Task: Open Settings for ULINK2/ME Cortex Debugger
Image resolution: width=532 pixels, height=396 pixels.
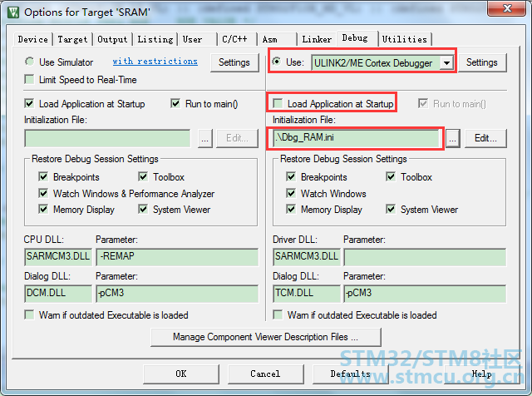Action: tap(482, 62)
